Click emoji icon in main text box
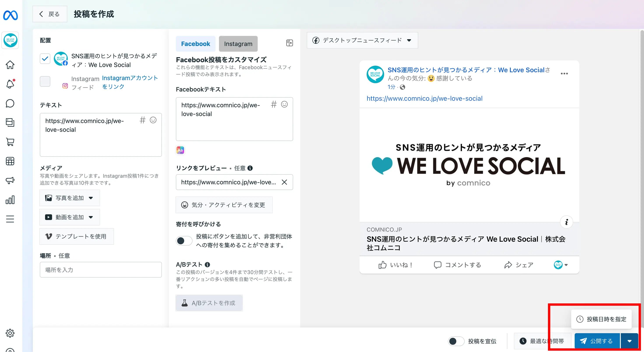 coord(153,120)
